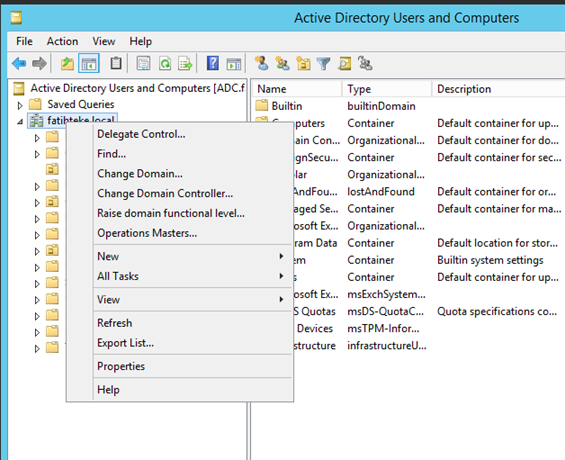Click the Up one level folder icon

67,64
